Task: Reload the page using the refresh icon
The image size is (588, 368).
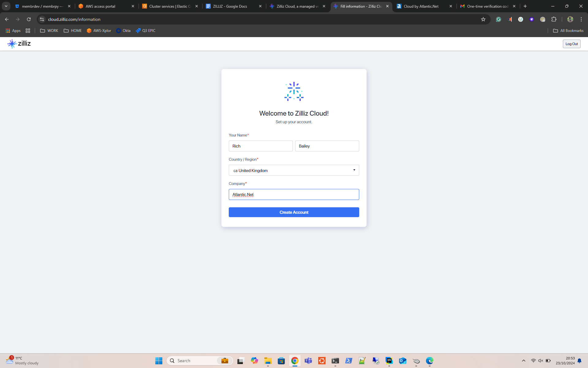Action: pyautogui.click(x=29, y=19)
